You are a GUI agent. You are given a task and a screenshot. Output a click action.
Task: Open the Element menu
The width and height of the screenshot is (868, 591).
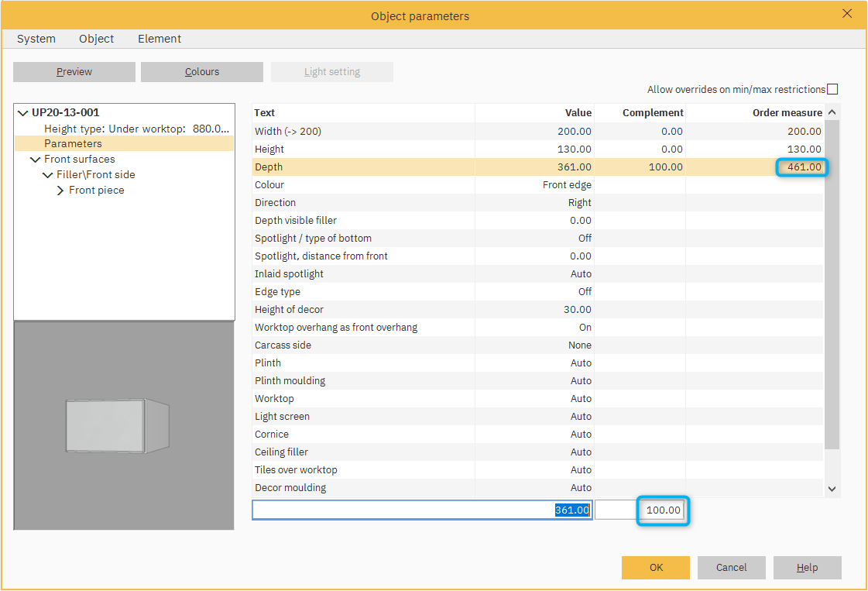pos(160,39)
